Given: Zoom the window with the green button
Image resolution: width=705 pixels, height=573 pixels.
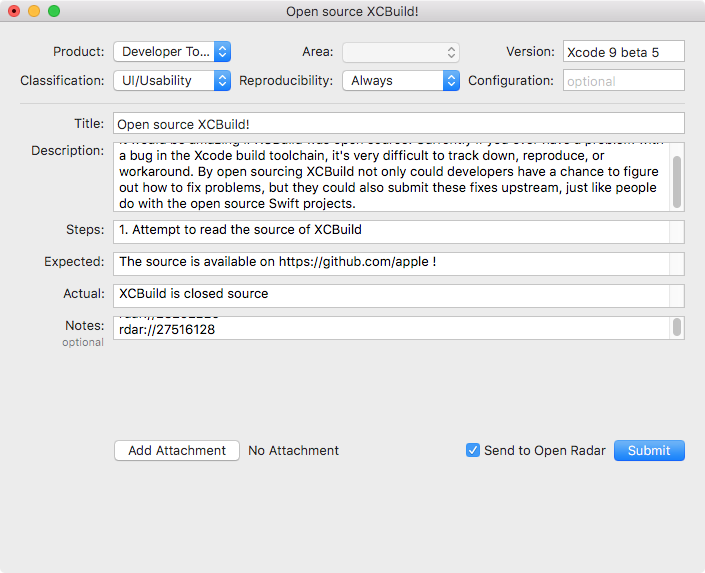Looking at the screenshot, I should coord(54,11).
